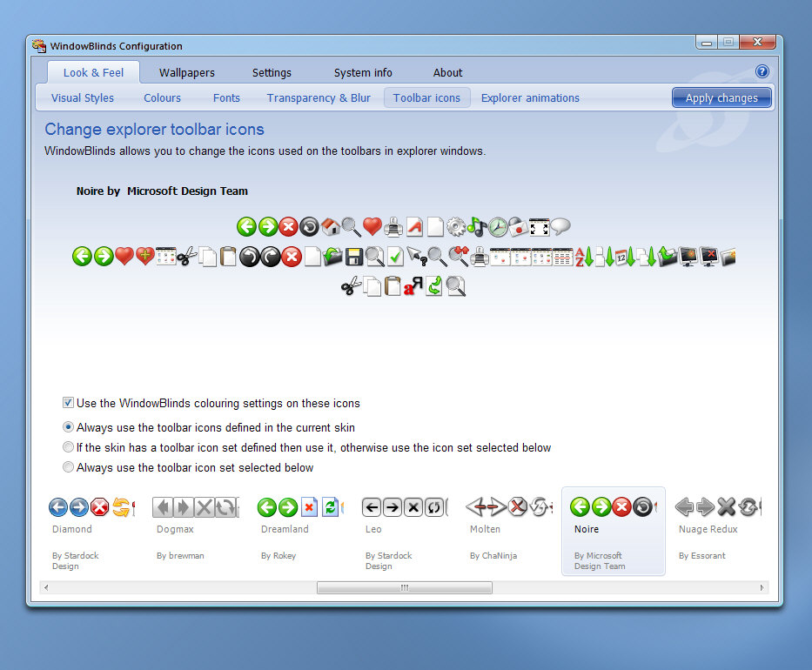The image size is (812, 670).
Task: Choose the Molten icon set
Action: click(x=510, y=532)
